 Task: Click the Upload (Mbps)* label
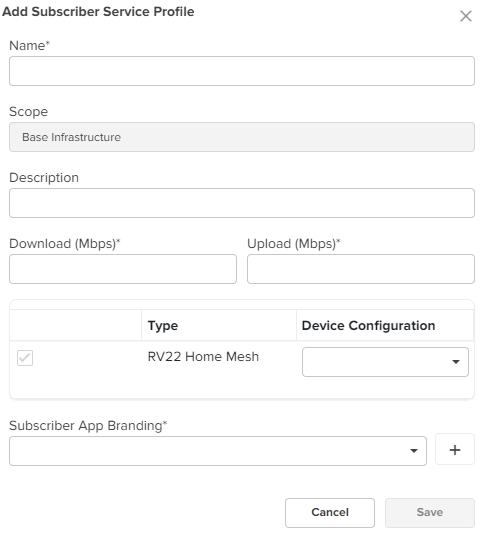[294, 244]
